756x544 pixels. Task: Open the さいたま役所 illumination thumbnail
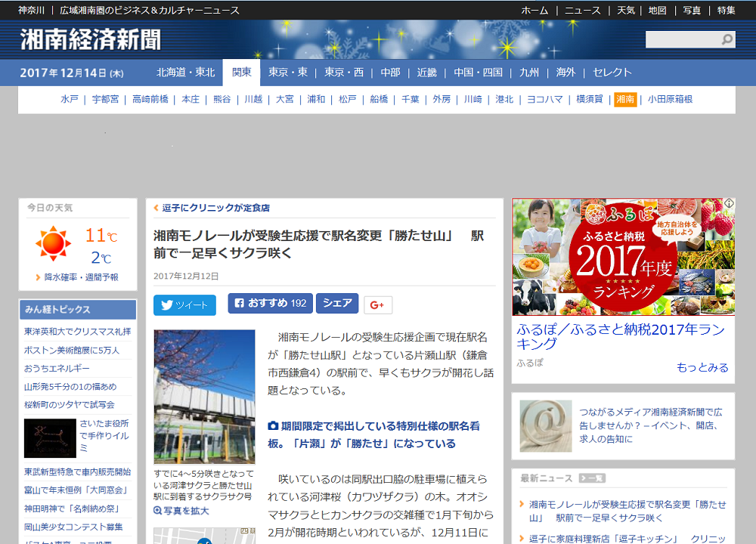[50, 438]
